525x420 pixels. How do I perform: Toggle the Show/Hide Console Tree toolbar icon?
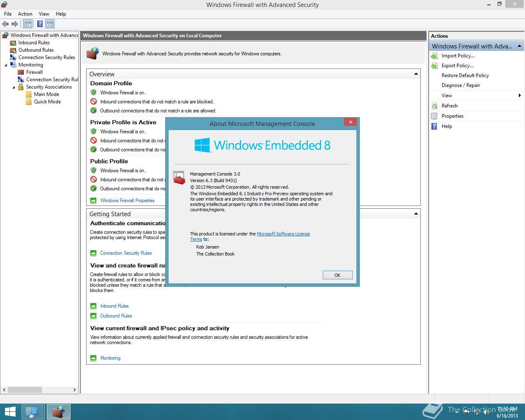click(27, 24)
